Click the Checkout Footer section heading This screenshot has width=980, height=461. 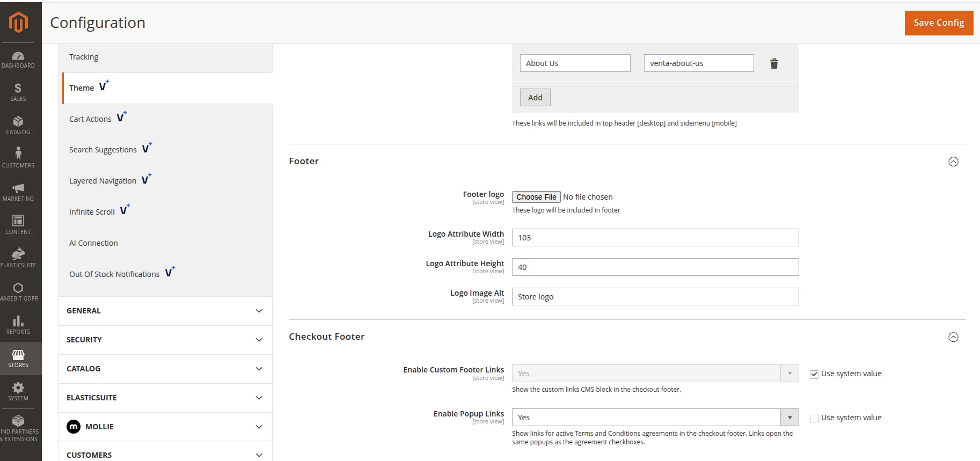pos(327,336)
